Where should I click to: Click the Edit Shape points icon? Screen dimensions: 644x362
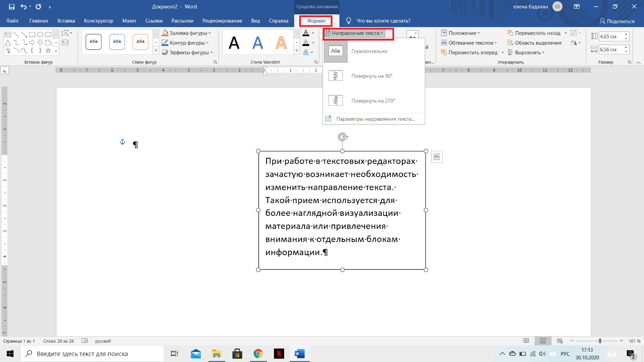pos(66,33)
